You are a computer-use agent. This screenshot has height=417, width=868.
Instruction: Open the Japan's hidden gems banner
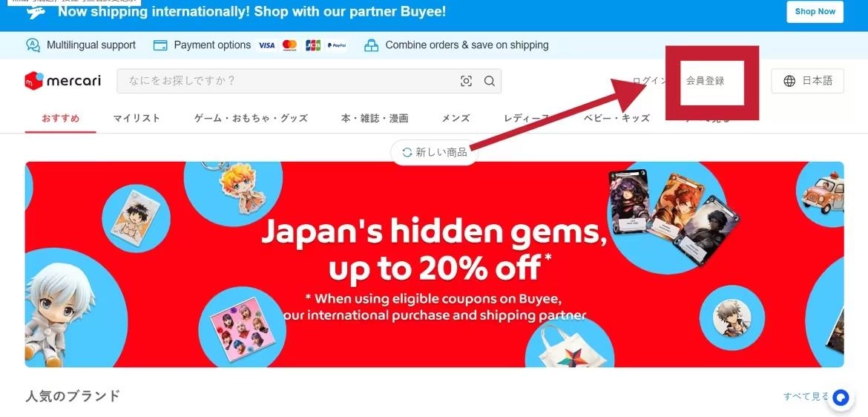(x=434, y=264)
